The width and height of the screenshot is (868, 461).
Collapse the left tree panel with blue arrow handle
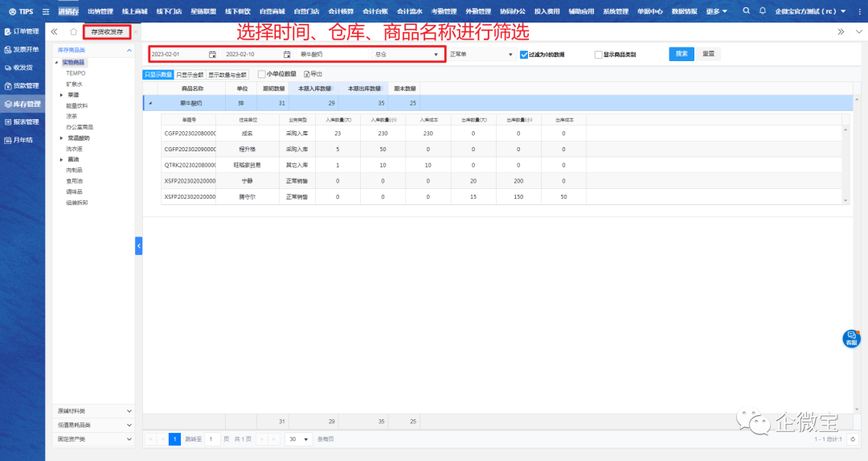(x=138, y=245)
